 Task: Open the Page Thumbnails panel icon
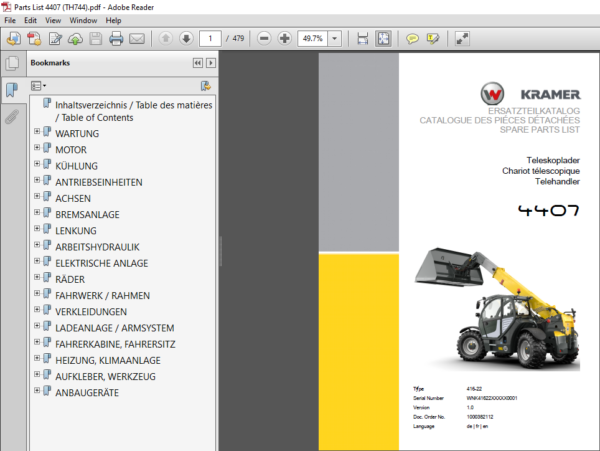(x=12, y=63)
